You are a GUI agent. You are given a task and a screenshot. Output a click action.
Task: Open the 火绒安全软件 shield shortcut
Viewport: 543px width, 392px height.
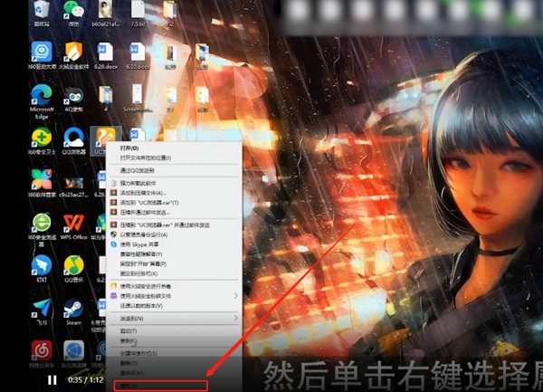[73, 55]
